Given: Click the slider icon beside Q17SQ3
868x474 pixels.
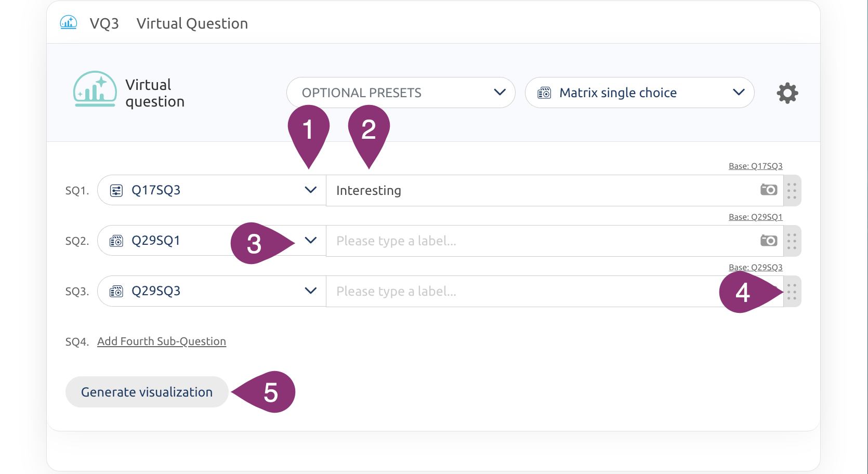Looking at the screenshot, I should 116,190.
